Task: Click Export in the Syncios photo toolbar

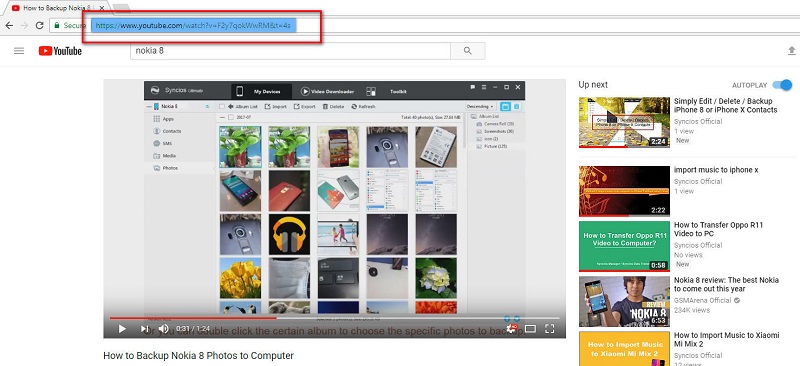Action: [305, 107]
